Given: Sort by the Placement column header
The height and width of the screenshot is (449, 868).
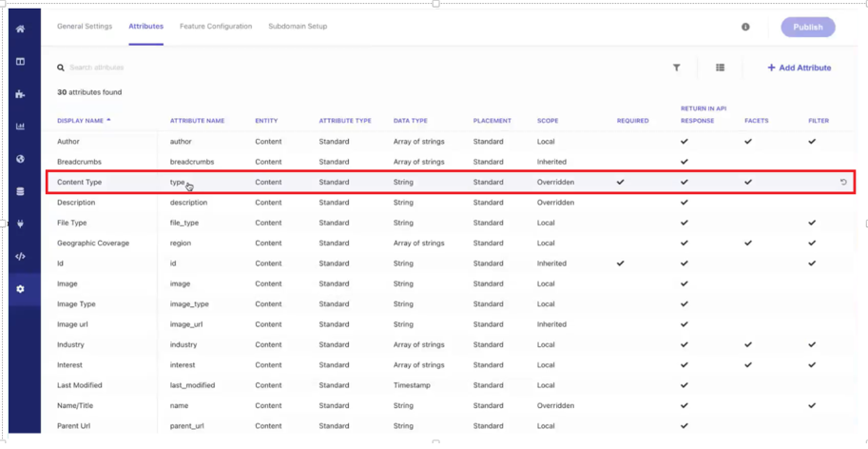Looking at the screenshot, I should click(x=492, y=121).
